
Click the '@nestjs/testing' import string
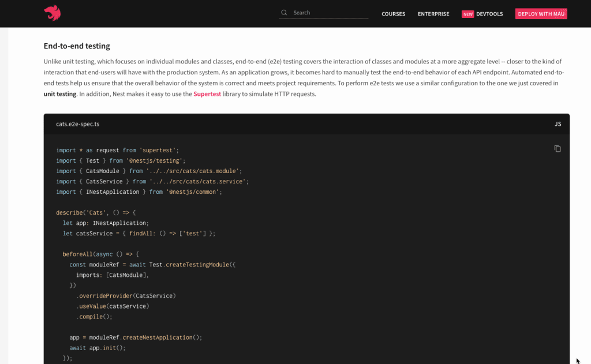(x=154, y=160)
